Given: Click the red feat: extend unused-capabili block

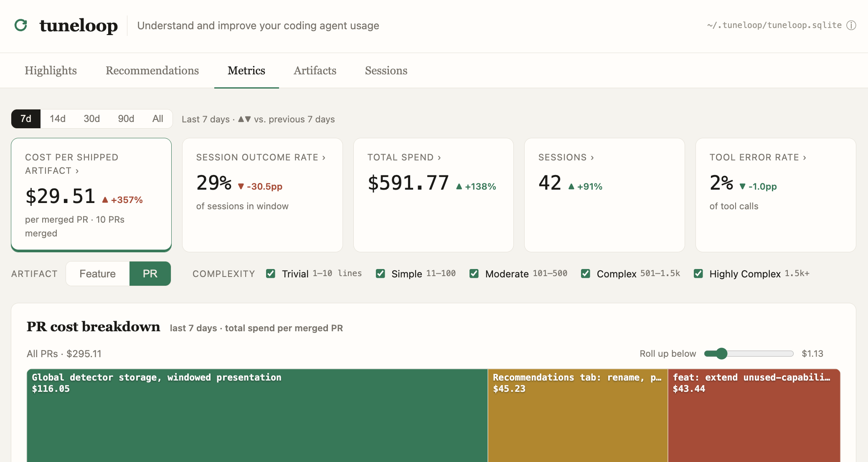Looking at the screenshot, I should [x=754, y=416].
